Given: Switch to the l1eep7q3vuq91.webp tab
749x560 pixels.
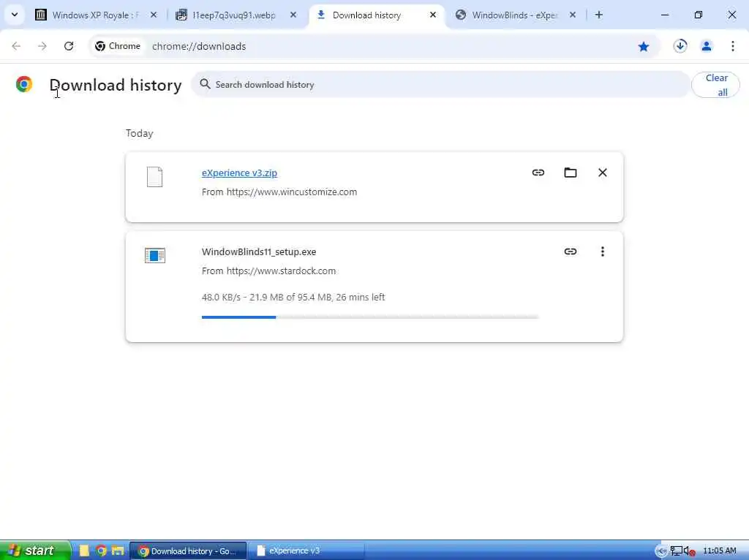Looking at the screenshot, I should tap(236, 15).
